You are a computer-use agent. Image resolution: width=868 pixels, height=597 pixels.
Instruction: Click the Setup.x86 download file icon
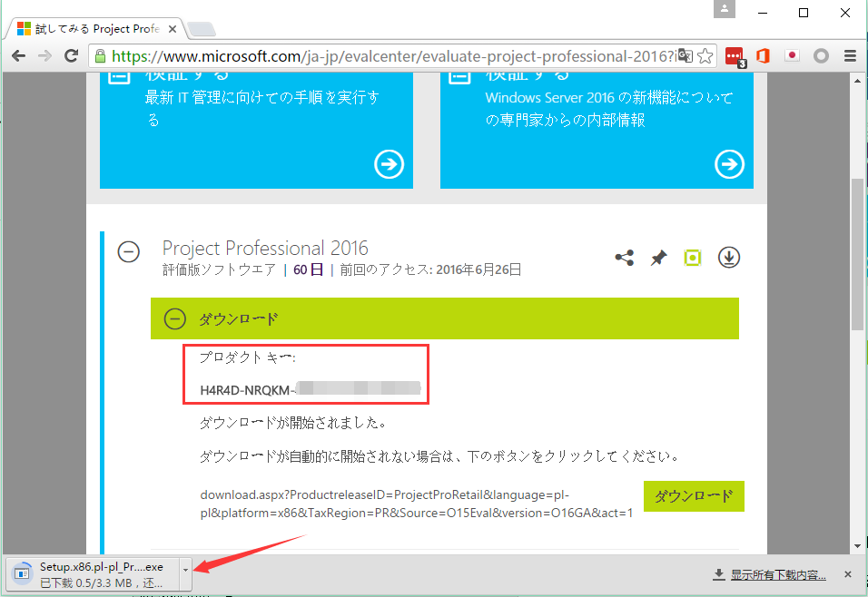pos(22,573)
